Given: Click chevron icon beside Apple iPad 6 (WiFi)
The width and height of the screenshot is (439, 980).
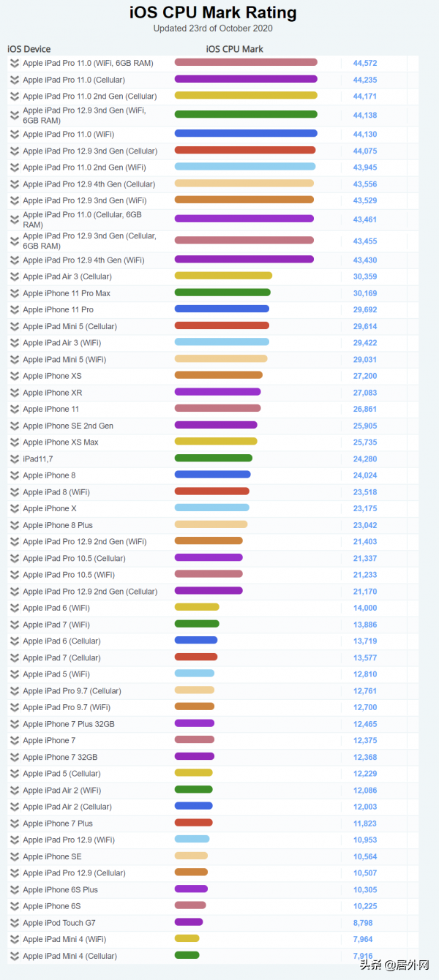Looking at the screenshot, I should tap(14, 608).
